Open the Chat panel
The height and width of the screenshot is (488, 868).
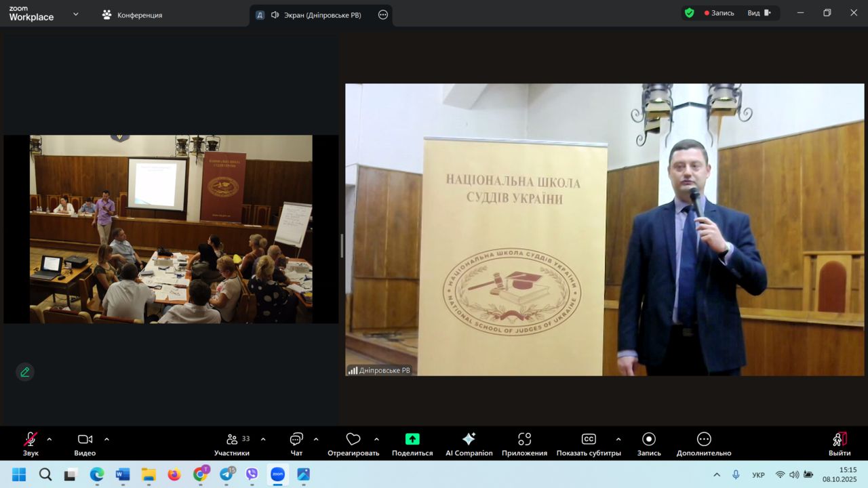click(x=296, y=444)
